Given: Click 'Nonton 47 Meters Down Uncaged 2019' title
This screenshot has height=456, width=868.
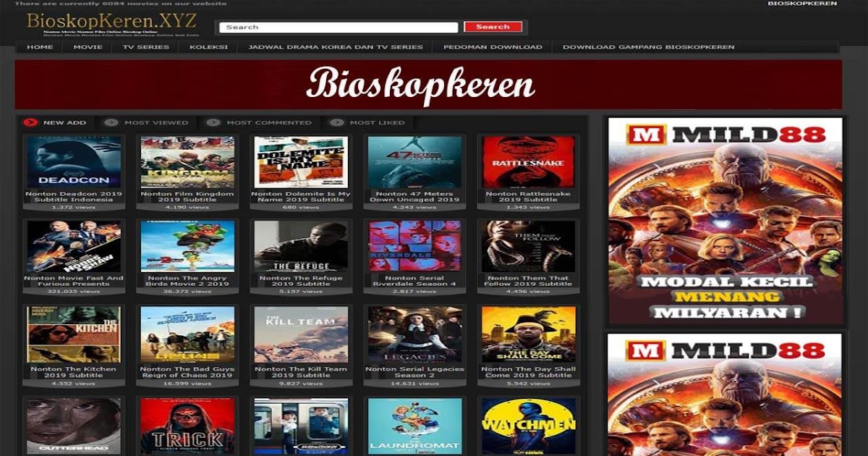Looking at the screenshot, I should click(x=414, y=197).
